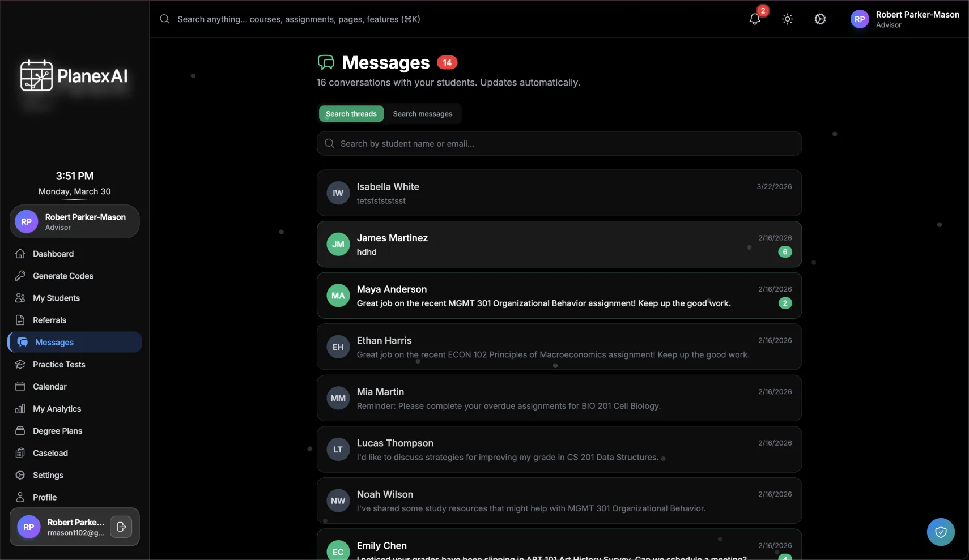Open the Calendar page
Screen dimensions: 969x560
(75, 386)
